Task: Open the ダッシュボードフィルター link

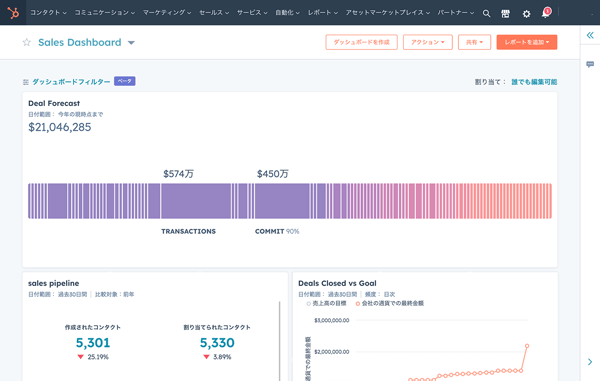Action: pyautogui.click(x=71, y=81)
